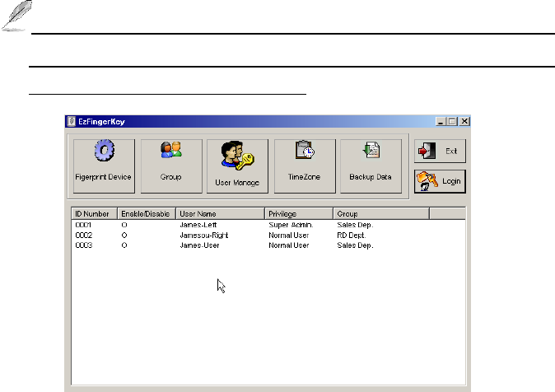Sort by the ID Number column header
The image size is (555, 392).
tap(94, 214)
